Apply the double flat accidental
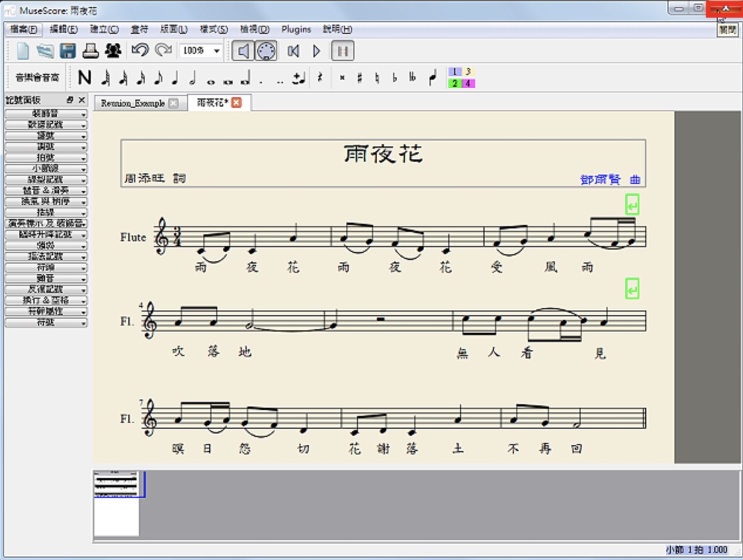Screen dimensions: 743x560 pos(413,77)
